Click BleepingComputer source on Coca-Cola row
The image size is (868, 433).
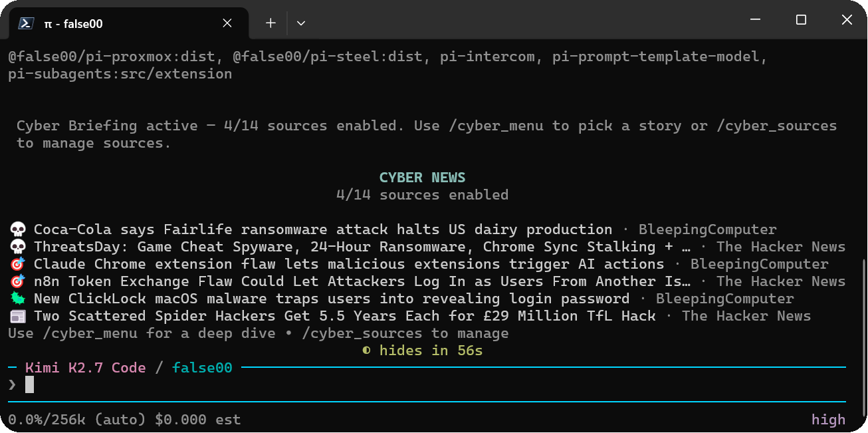point(708,229)
